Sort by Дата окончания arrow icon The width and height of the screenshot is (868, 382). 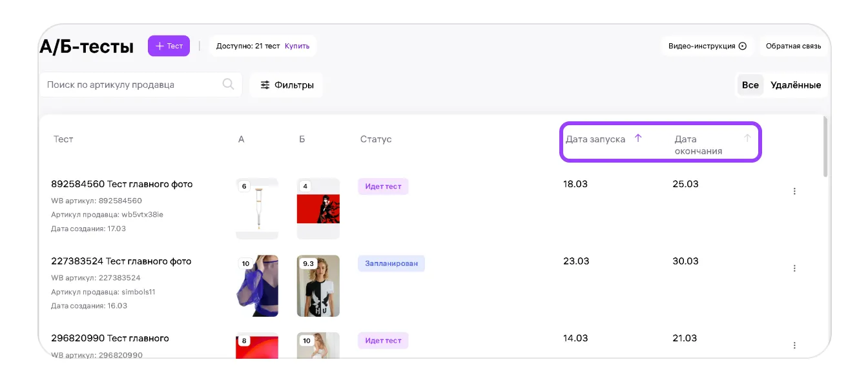[x=747, y=138]
